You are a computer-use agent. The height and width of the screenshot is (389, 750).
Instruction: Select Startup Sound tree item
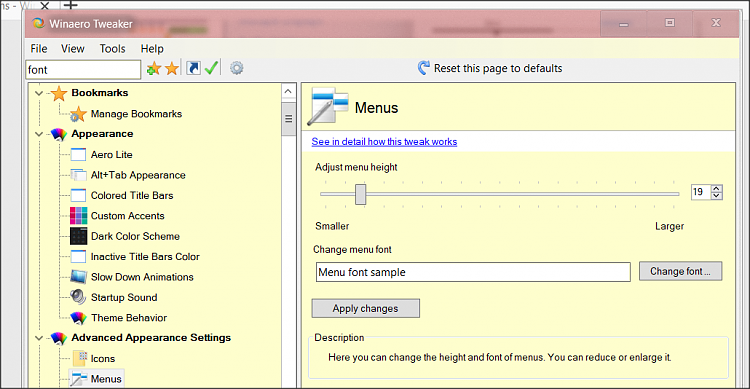point(124,298)
